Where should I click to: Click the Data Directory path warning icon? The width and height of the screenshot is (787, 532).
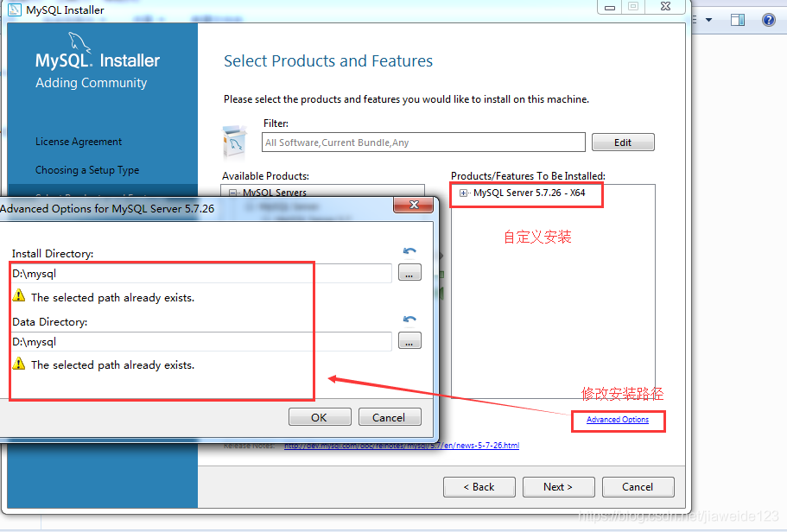[x=18, y=364]
